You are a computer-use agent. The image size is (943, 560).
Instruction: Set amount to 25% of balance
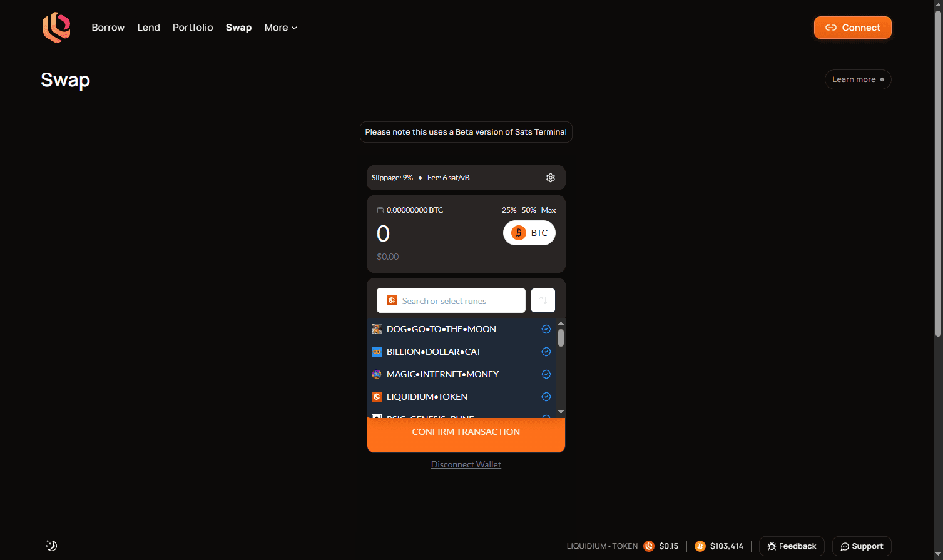[509, 210]
